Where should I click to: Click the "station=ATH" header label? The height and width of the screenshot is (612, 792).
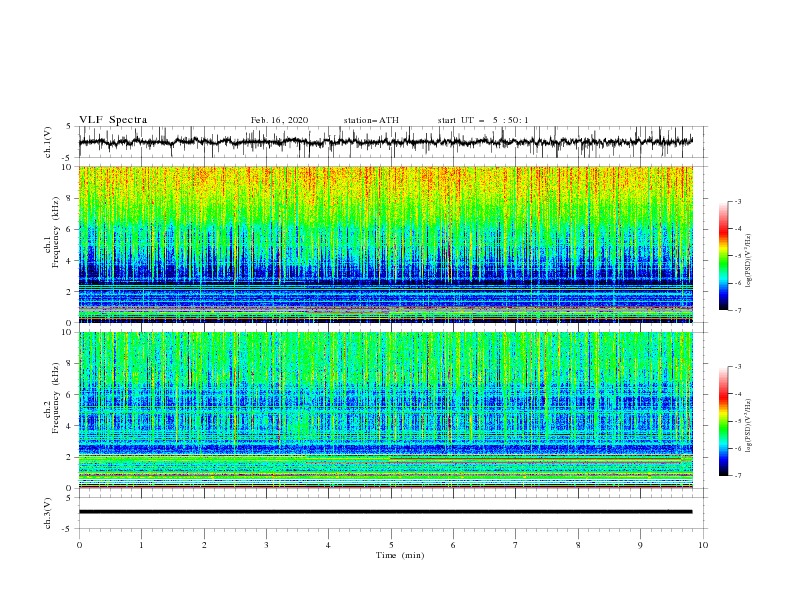(371, 120)
